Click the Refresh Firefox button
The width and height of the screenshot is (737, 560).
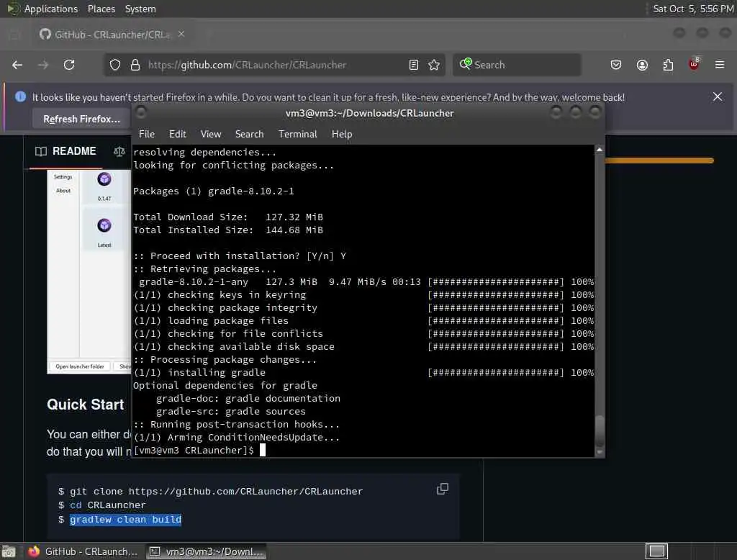pyautogui.click(x=81, y=119)
